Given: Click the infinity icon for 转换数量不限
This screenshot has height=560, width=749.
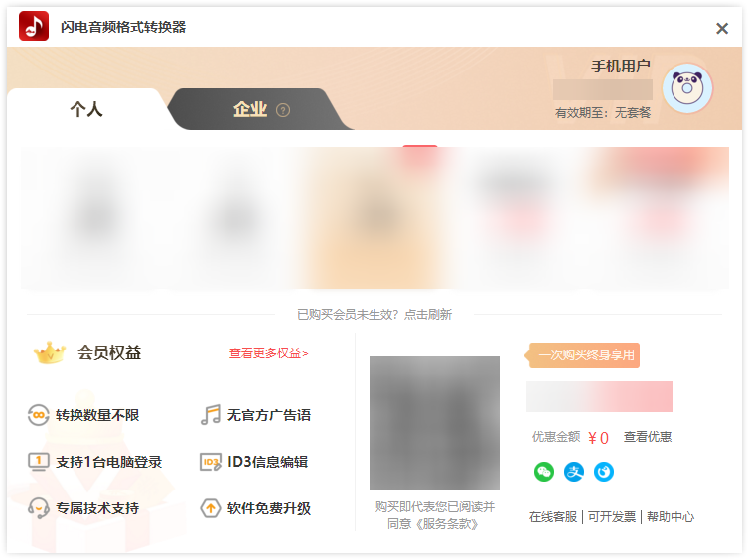Looking at the screenshot, I should click(39, 415).
